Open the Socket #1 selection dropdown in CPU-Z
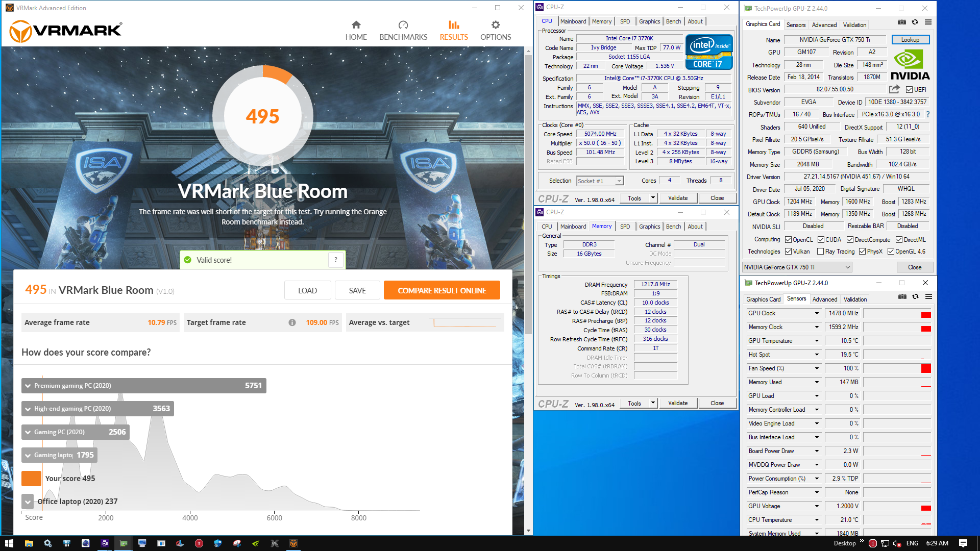Screen dimensions: 980x551 pos(600,181)
